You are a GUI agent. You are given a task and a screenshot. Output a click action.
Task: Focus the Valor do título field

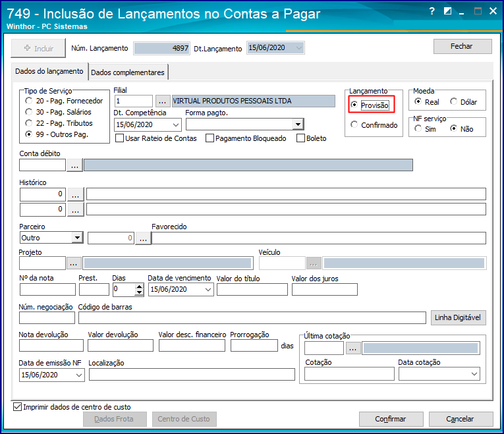[x=252, y=289]
